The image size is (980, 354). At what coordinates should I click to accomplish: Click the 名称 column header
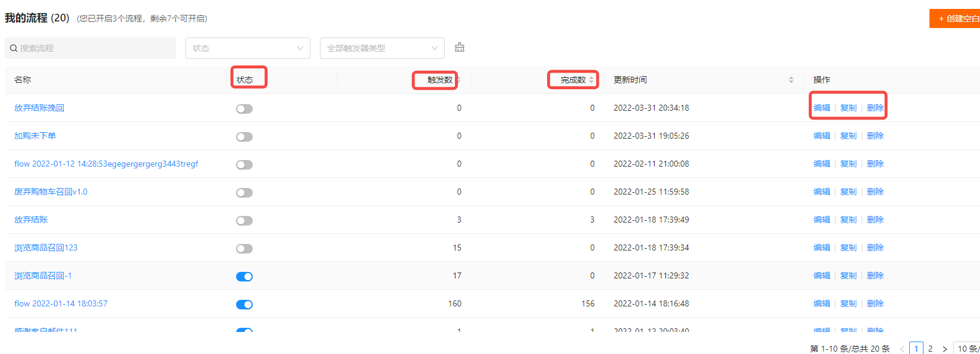pyautogui.click(x=23, y=80)
